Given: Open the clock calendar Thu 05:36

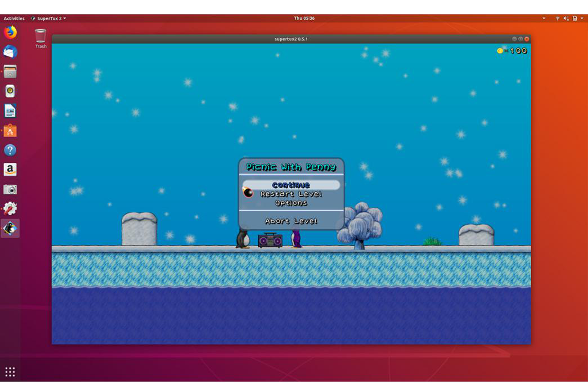Looking at the screenshot, I should 304,18.
